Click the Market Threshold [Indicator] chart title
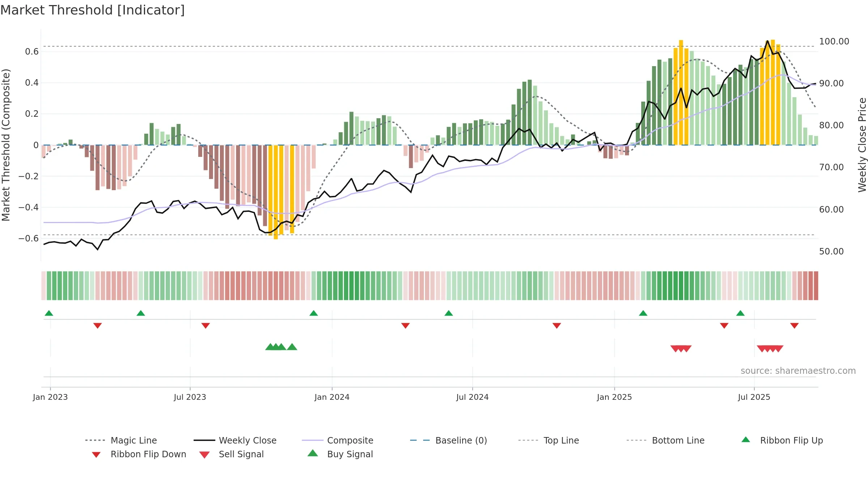 (x=93, y=10)
